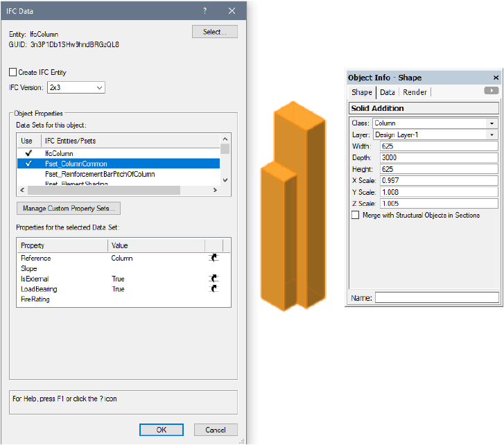The width and height of the screenshot is (504, 445).
Task: Toggle the Create IFC Entity checkbox
Action: (13, 72)
